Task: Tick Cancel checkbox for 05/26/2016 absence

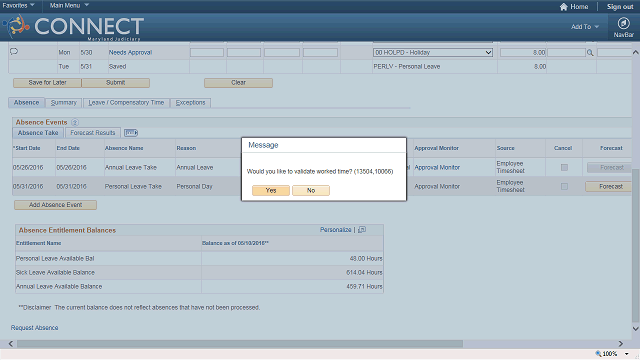Action: pos(564,167)
